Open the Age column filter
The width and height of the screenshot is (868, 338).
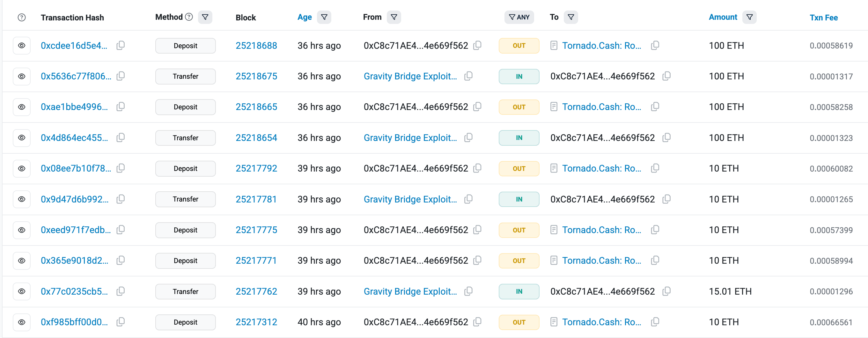click(x=324, y=17)
